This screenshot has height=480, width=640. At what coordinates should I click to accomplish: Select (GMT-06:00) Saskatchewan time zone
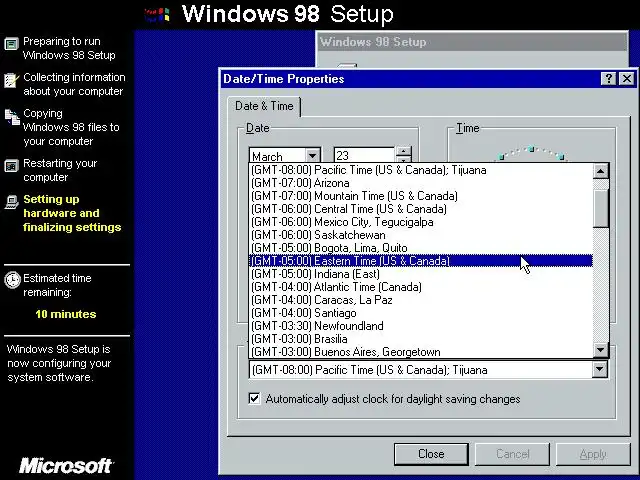pos(420,235)
